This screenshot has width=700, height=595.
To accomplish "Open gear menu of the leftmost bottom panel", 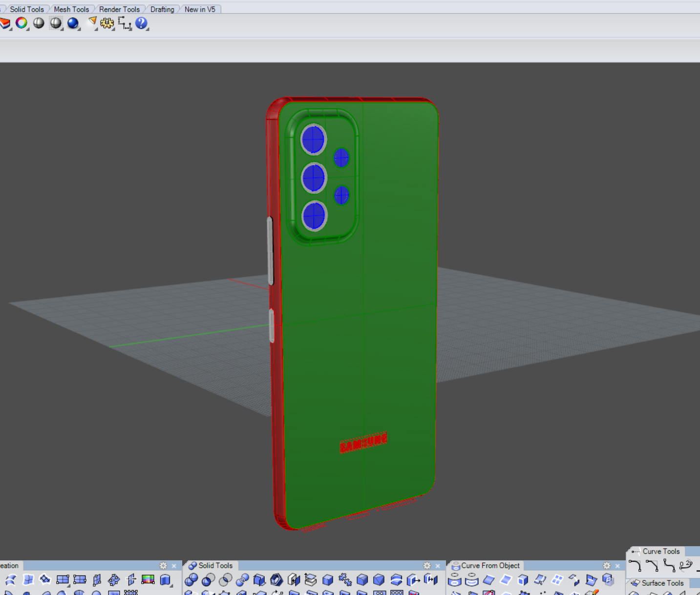I will (x=163, y=566).
